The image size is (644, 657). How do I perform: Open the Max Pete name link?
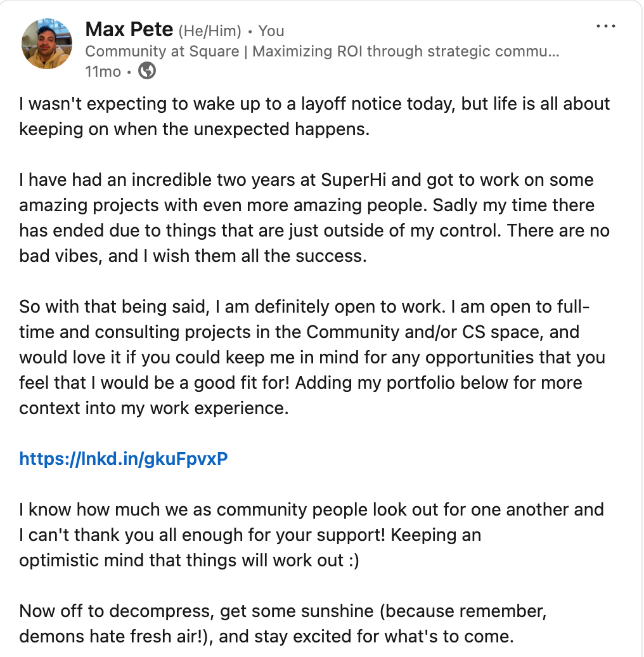tap(129, 30)
